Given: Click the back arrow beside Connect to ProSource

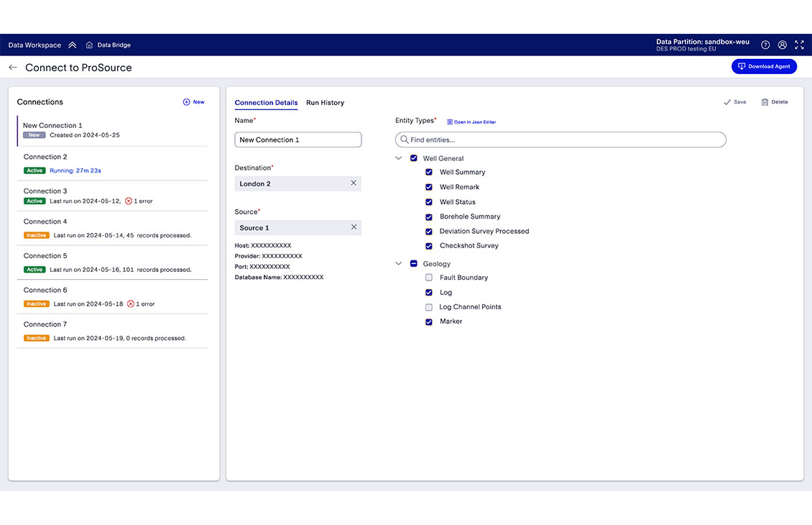Looking at the screenshot, I should pos(13,68).
